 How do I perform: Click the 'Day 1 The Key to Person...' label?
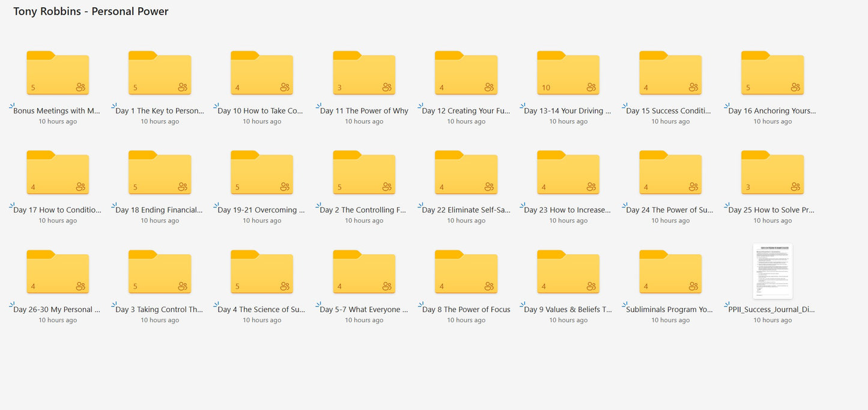click(159, 111)
